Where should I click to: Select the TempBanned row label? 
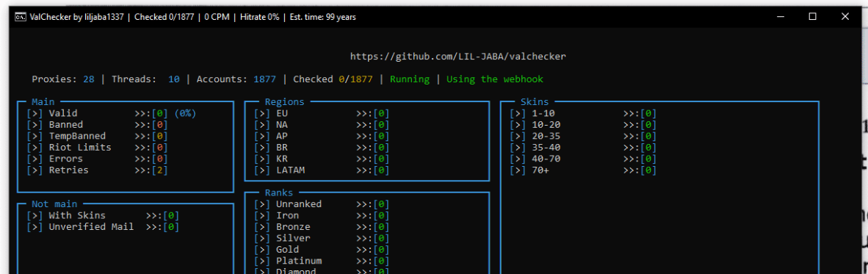77,136
